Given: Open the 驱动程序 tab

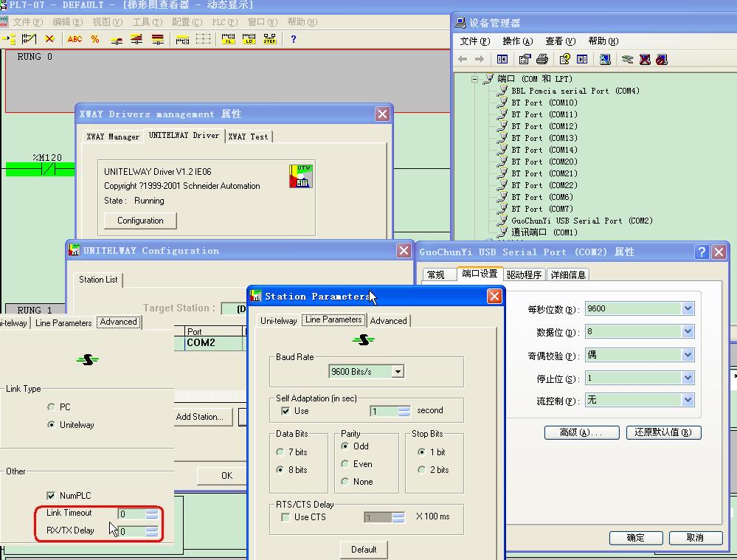Looking at the screenshot, I should click(524, 274).
